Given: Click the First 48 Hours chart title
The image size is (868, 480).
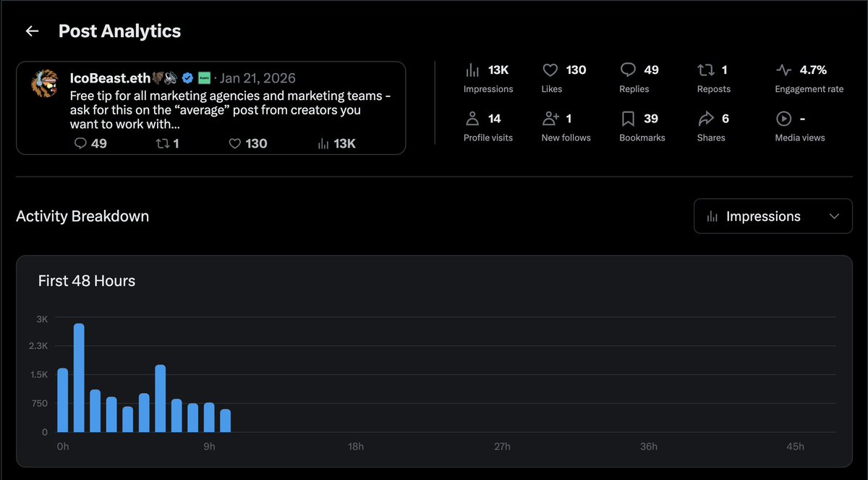Looking at the screenshot, I should (87, 281).
